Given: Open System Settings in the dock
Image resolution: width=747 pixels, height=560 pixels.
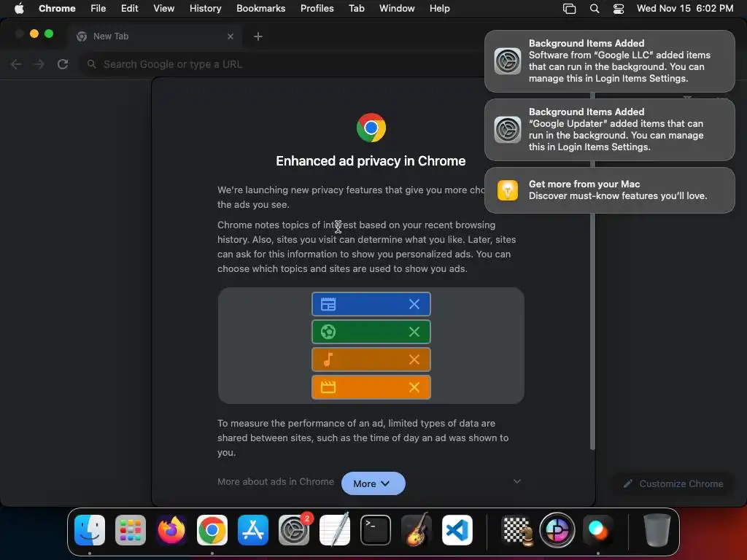Looking at the screenshot, I should [x=294, y=530].
